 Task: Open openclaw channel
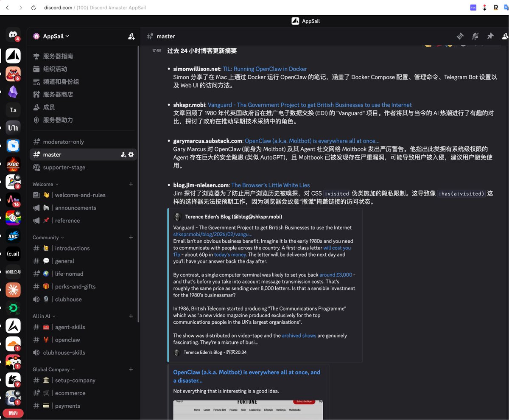tap(83, 340)
